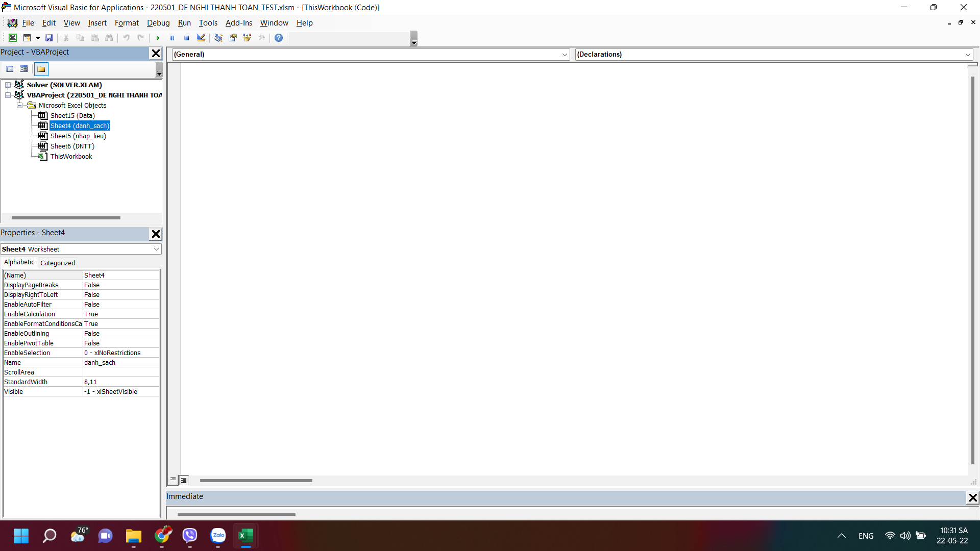980x551 pixels.
Task: Open the Tools menu
Action: pos(208,23)
